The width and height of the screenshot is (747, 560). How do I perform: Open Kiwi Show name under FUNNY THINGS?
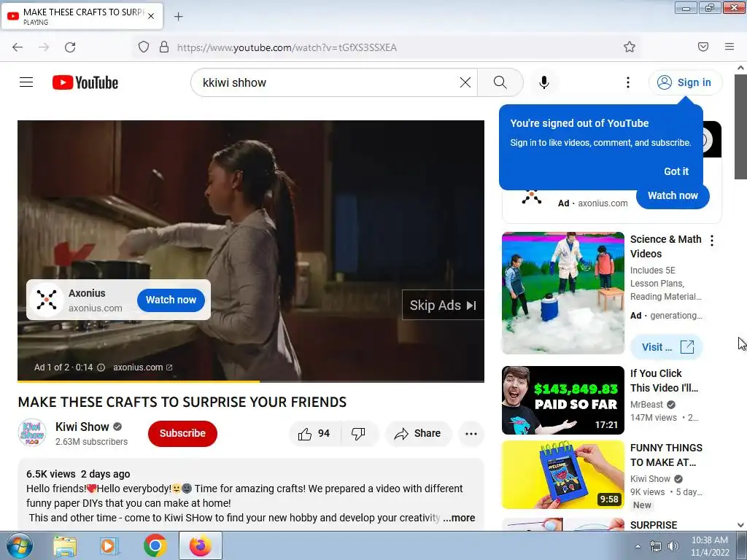[x=650, y=479]
